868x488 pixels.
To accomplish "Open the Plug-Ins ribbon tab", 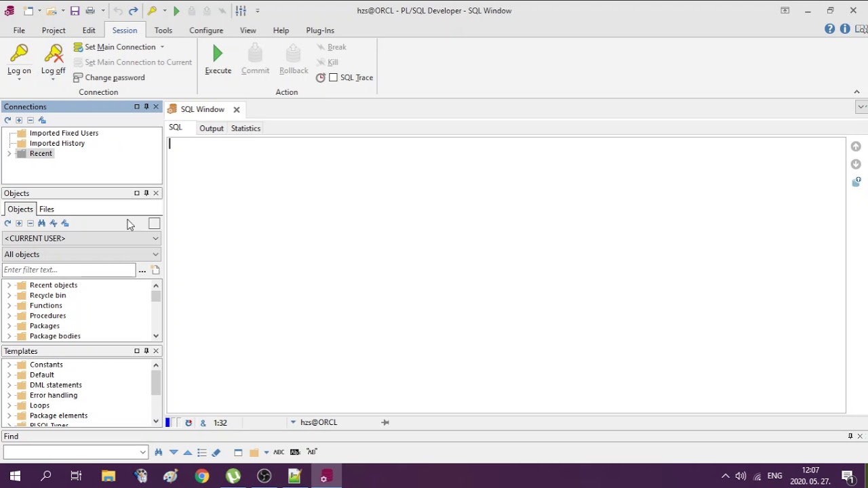I will coord(320,30).
